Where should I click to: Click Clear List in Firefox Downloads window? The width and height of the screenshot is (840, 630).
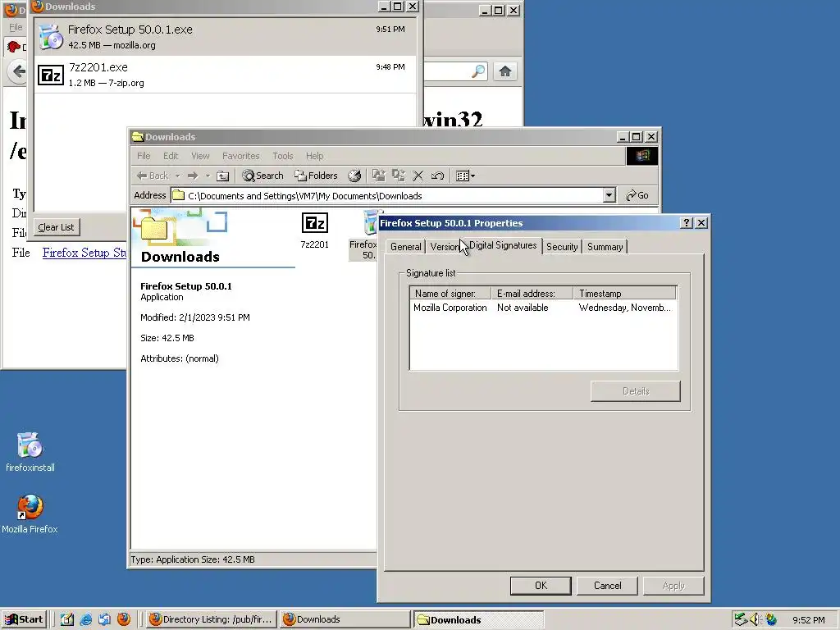pos(57,227)
